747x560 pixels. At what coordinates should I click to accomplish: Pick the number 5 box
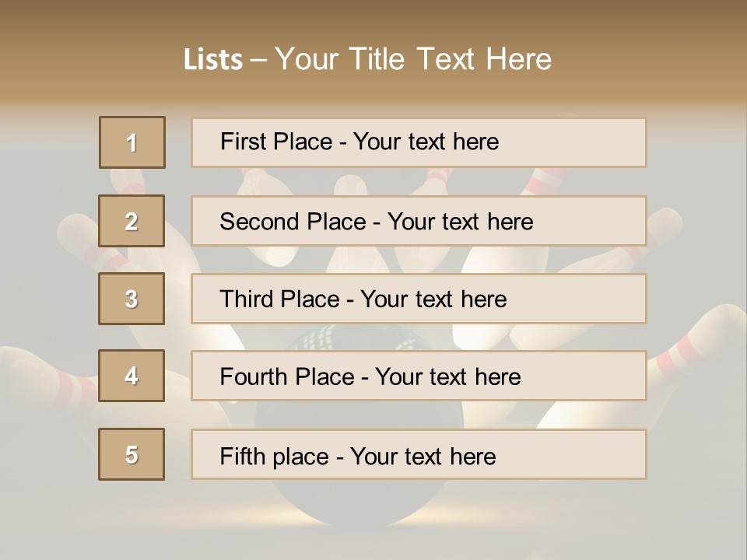coord(132,454)
